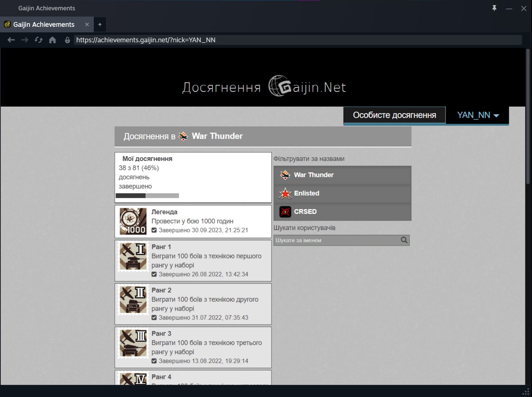532x397 pixels.
Task: Click the completed checkbox for Ранг 1
Action: tap(154, 275)
